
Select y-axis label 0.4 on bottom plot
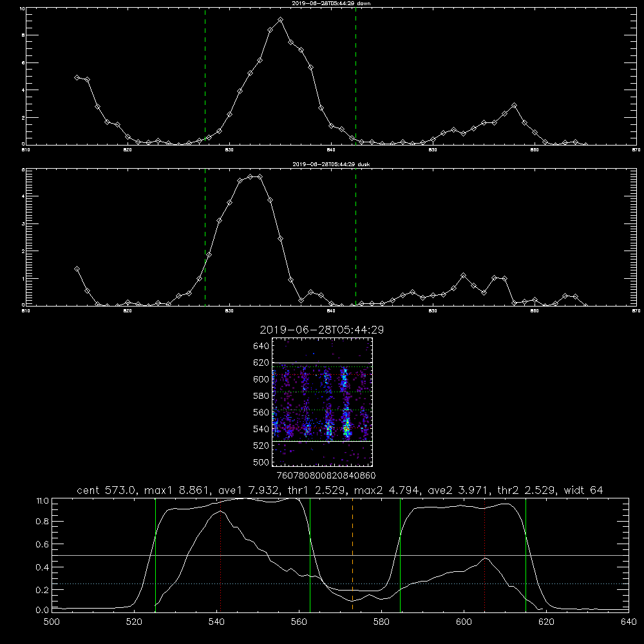tap(43, 567)
